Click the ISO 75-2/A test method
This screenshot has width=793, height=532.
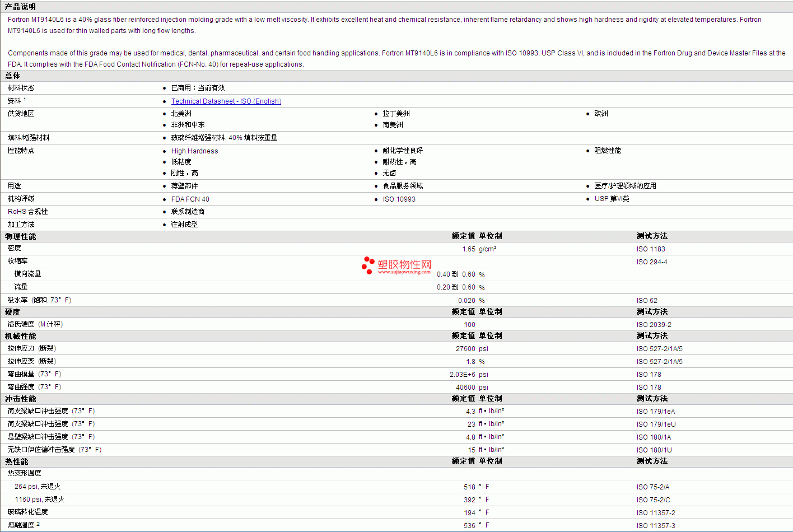(x=653, y=487)
